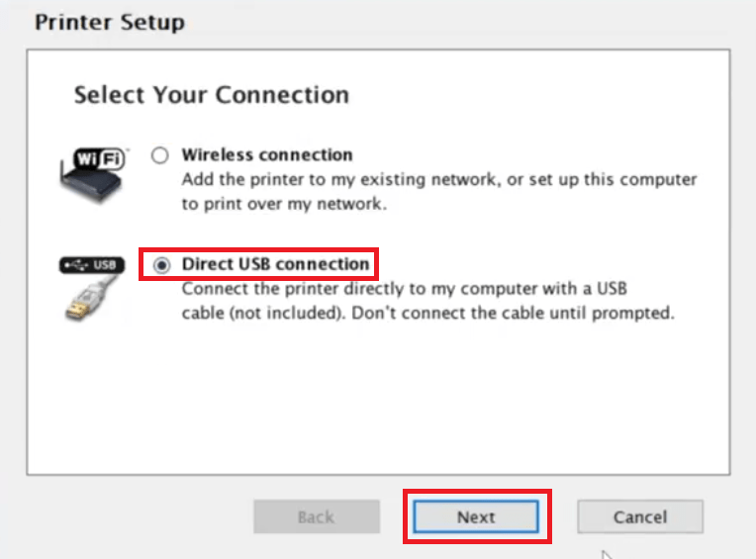Click the 'Connect the printer directly' description line
This screenshot has width=756, height=559.
[x=404, y=289]
